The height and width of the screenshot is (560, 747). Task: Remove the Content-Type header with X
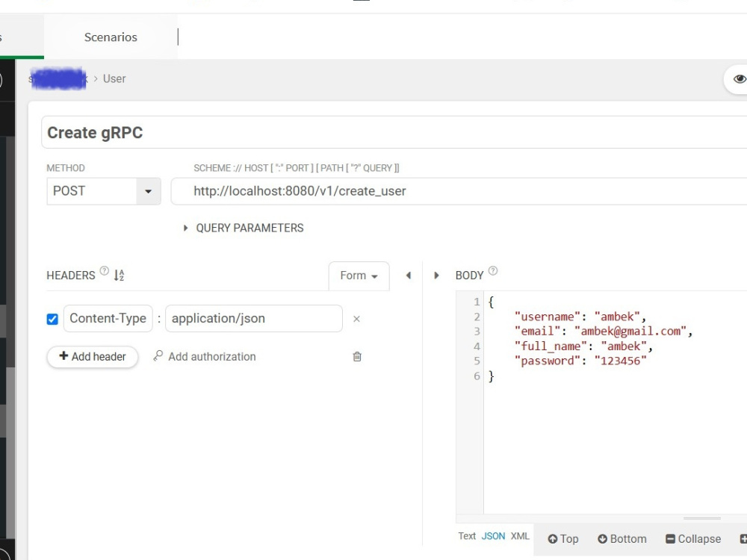(356, 319)
